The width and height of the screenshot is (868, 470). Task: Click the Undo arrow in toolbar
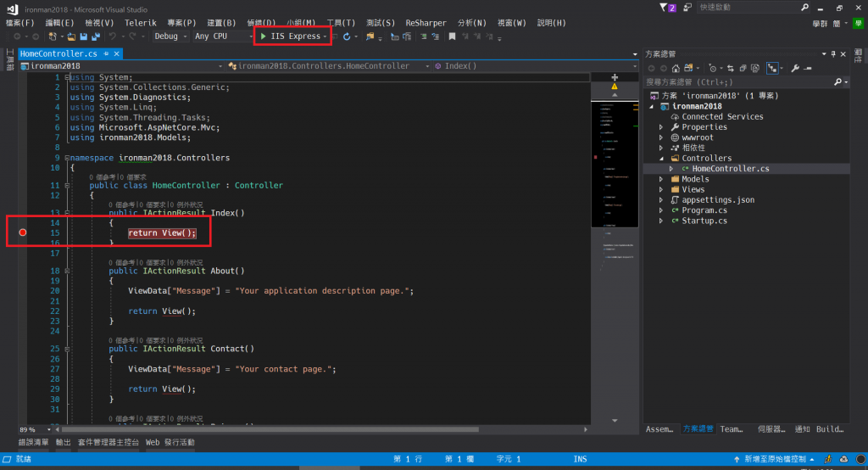tap(113, 36)
